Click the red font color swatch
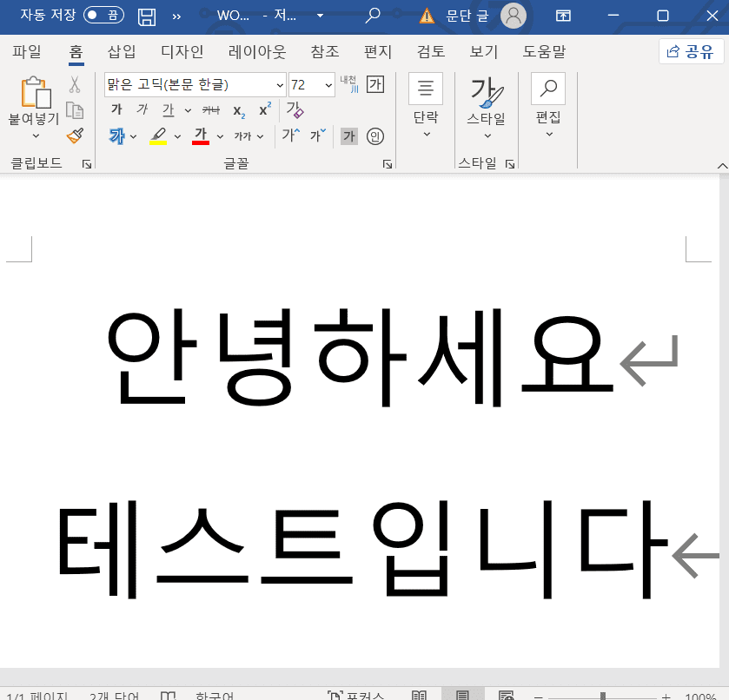The image size is (729, 700). [201, 136]
